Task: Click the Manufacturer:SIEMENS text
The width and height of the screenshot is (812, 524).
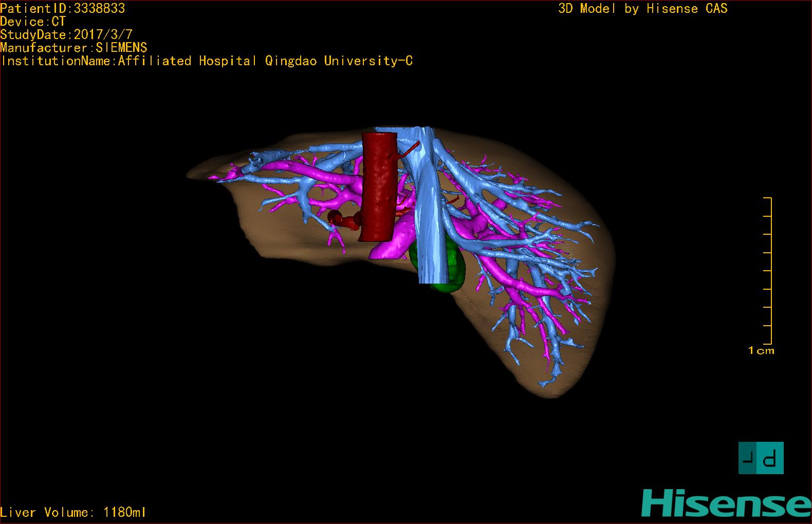Action: [x=73, y=48]
